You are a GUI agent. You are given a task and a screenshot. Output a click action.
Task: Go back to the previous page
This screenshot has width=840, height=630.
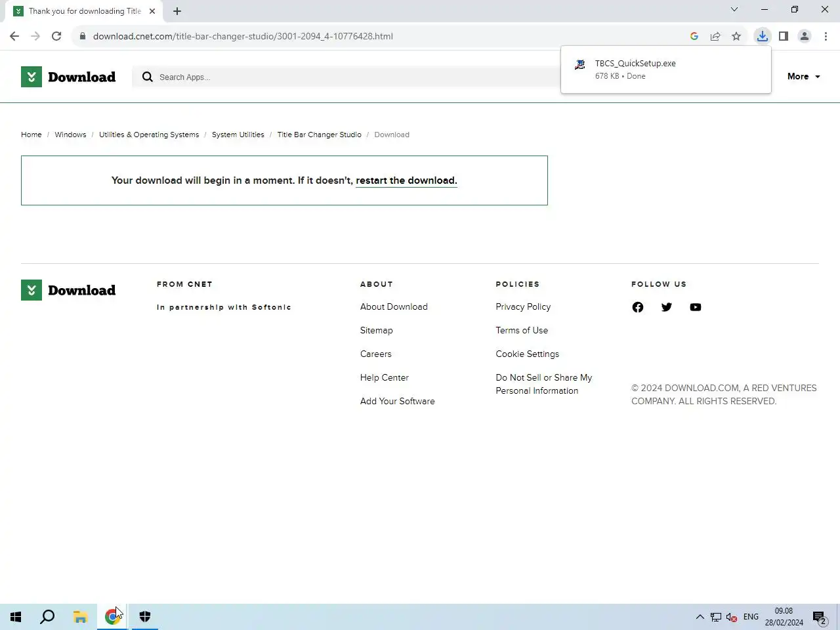(14, 36)
